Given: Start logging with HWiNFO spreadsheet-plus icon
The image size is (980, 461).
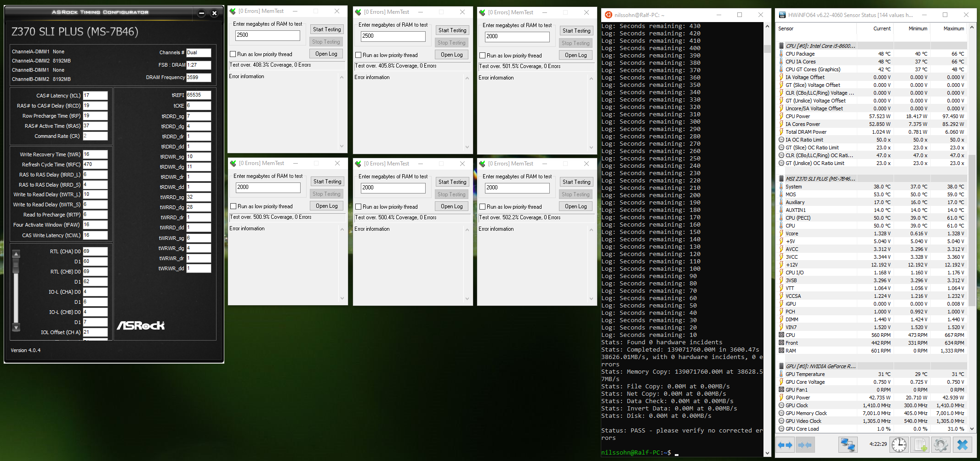Looking at the screenshot, I should pyautogui.click(x=920, y=444).
